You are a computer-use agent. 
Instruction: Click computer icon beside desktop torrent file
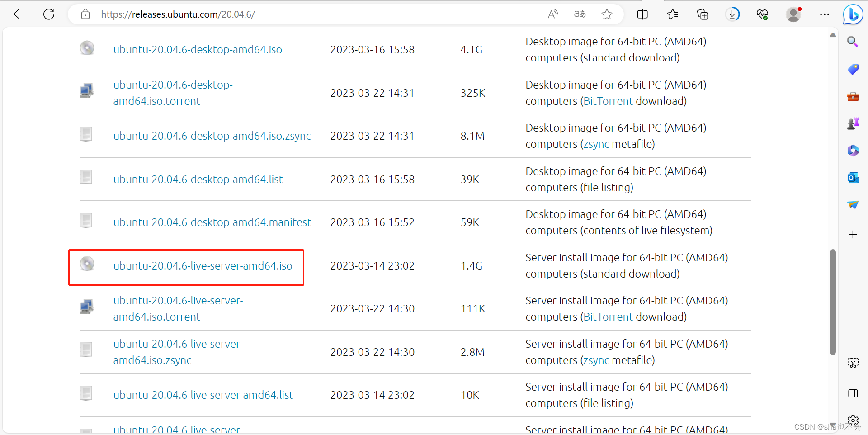87,91
